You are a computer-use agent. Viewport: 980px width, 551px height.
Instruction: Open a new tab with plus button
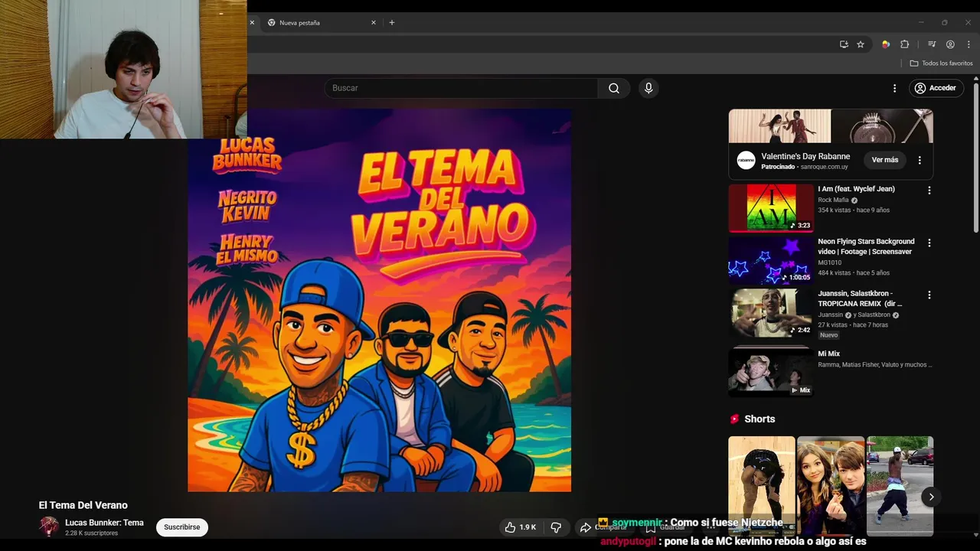coord(392,23)
